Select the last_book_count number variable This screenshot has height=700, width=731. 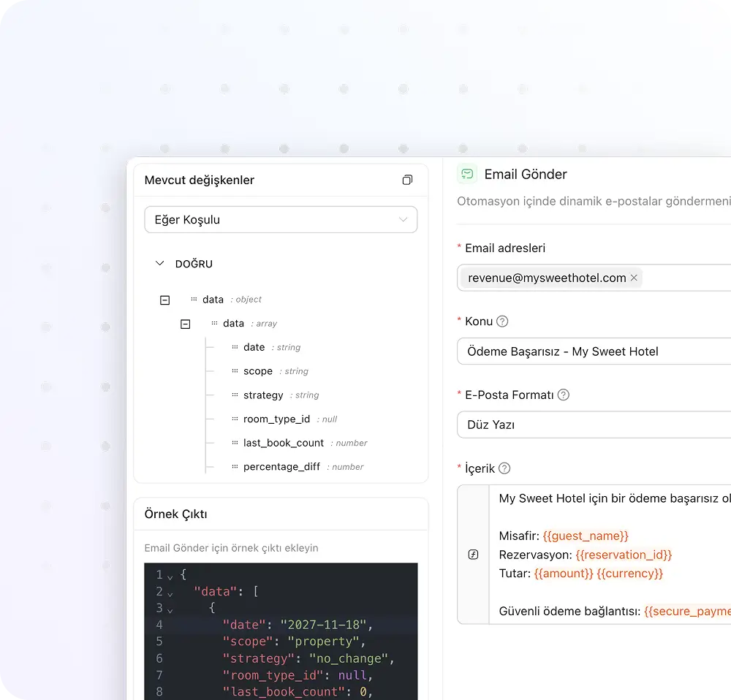pyautogui.click(x=306, y=443)
